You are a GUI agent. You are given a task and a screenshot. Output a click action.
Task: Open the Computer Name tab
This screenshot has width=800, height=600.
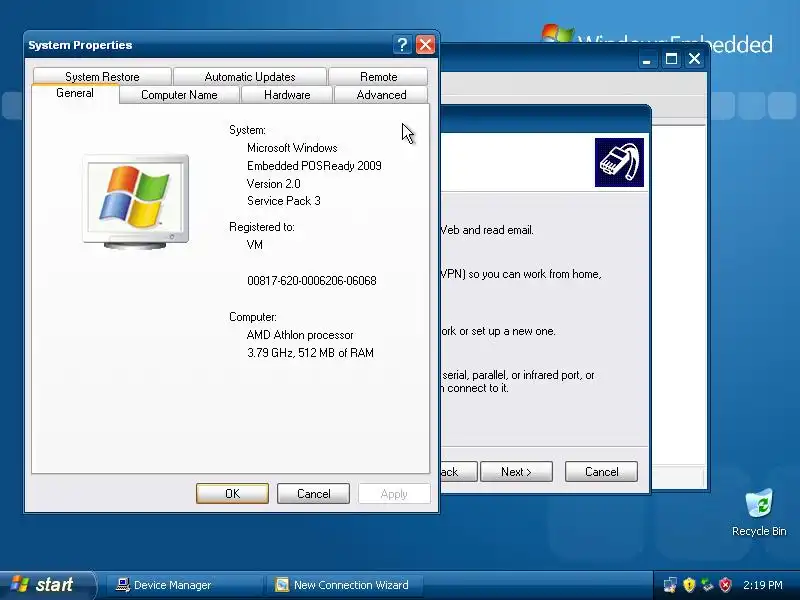[179, 95]
